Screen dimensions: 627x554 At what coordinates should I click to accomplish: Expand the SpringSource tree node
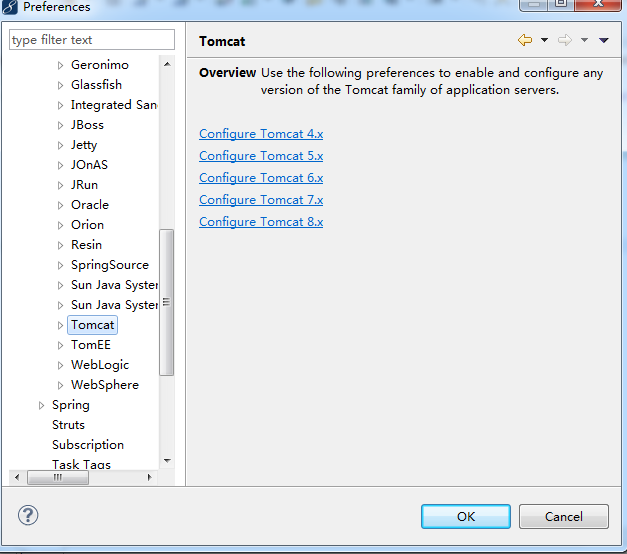(60, 265)
